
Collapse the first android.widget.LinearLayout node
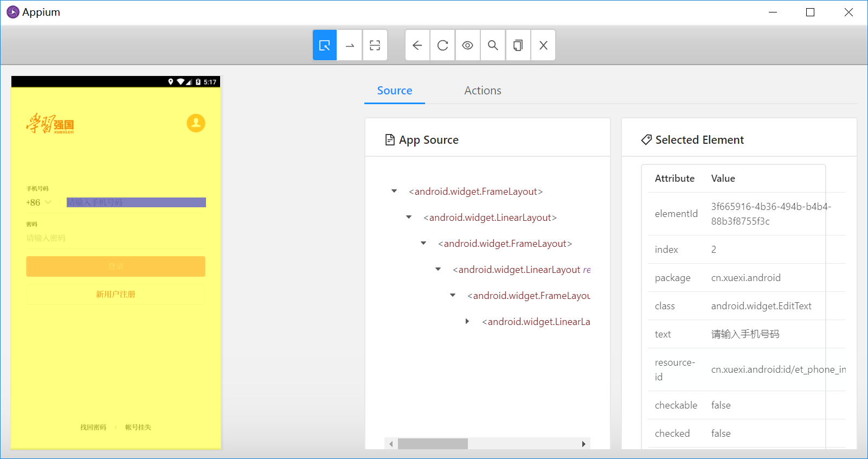(409, 217)
